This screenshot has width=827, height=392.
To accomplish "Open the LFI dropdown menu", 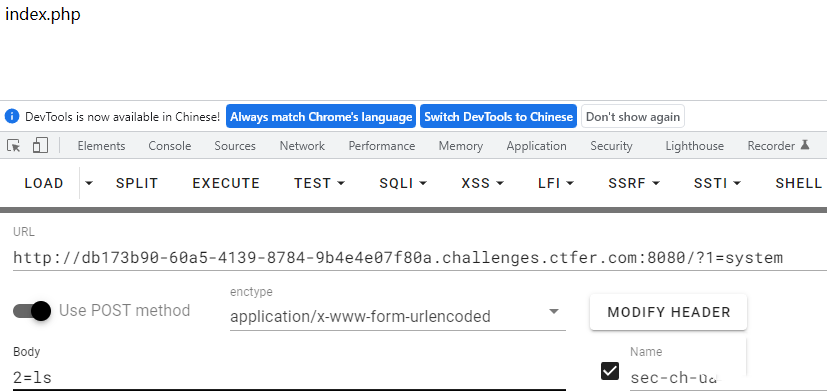I will point(556,184).
